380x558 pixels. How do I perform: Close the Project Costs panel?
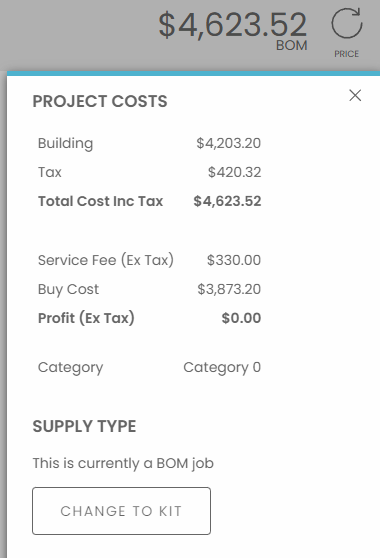pos(355,95)
